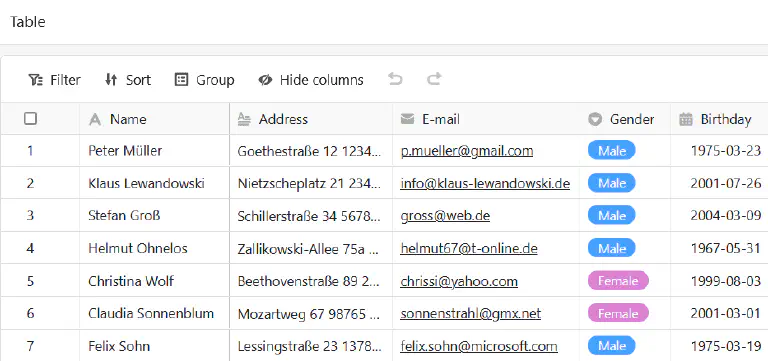Click the shield icon in Gender header

pos(595,119)
